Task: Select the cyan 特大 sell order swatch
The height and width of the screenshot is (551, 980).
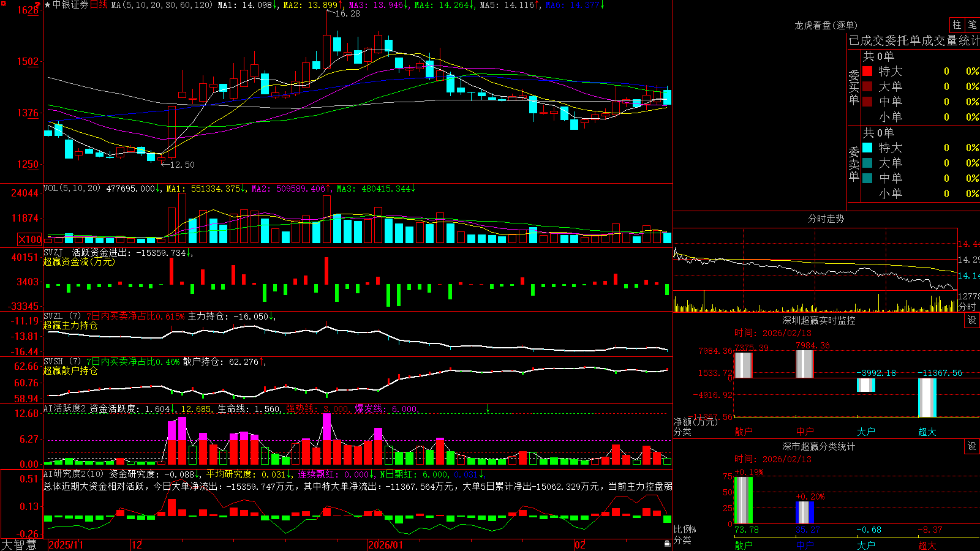Action: (867, 148)
